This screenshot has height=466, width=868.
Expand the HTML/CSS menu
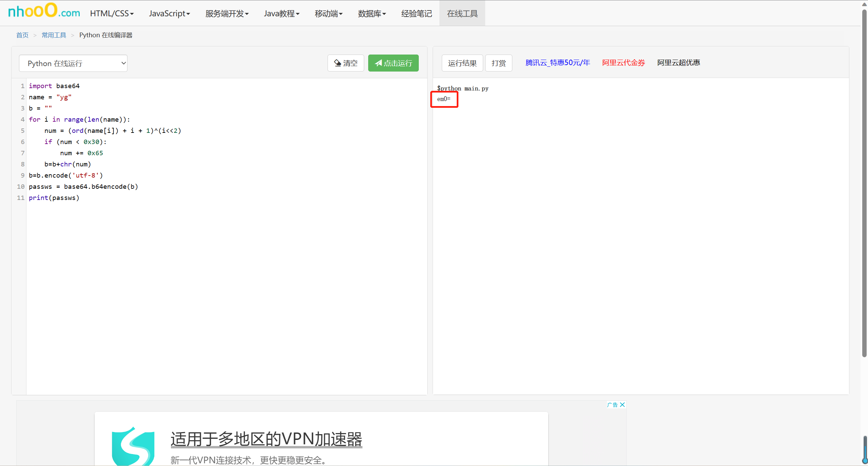[x=112, y=14]
